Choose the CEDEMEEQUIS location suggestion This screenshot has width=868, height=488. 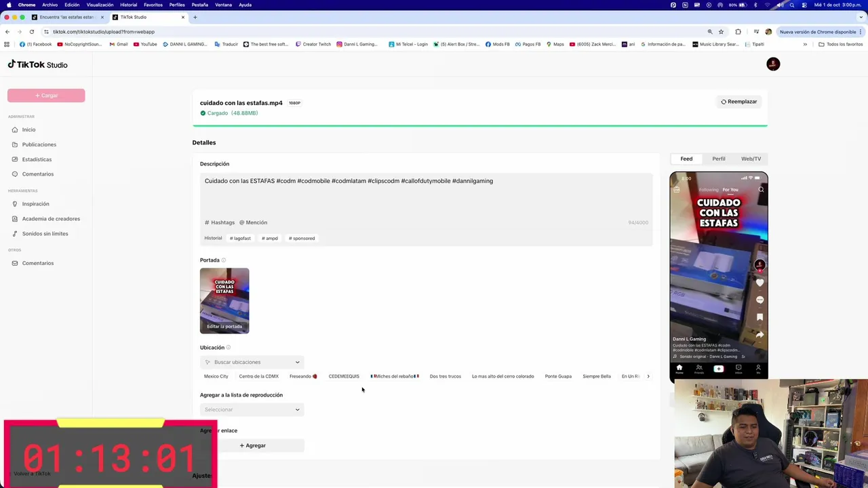point(344,376)
